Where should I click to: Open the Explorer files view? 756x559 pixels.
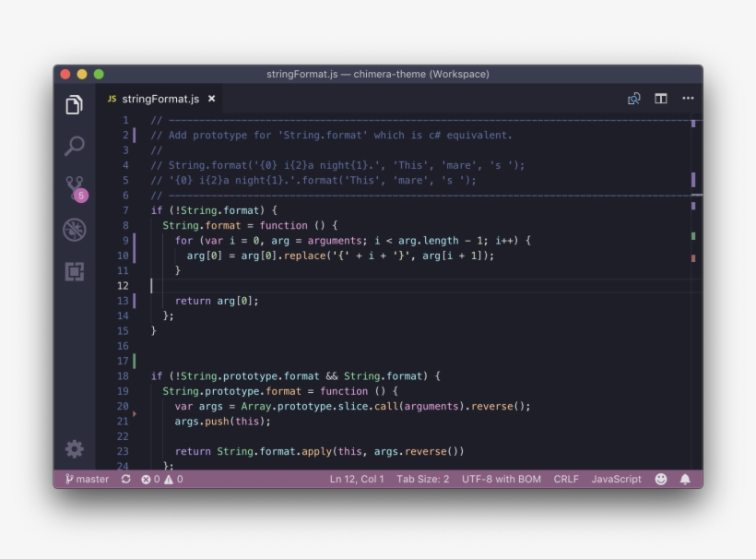click(x=75, y=104)
